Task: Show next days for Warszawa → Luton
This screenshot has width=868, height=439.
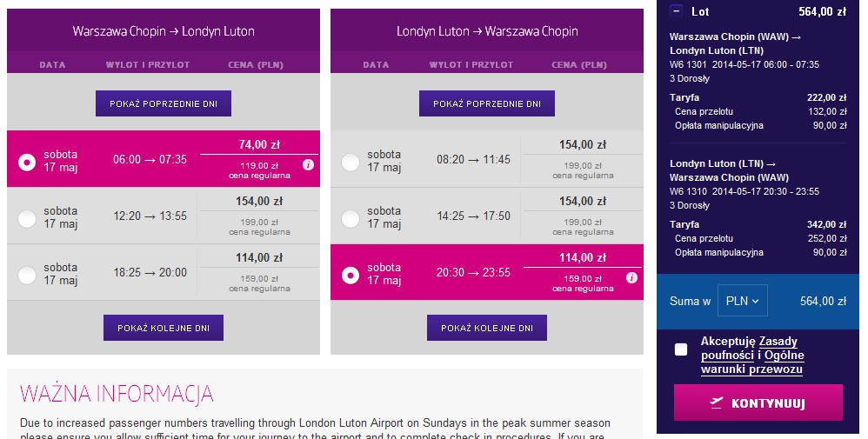Action: [164, 328]
